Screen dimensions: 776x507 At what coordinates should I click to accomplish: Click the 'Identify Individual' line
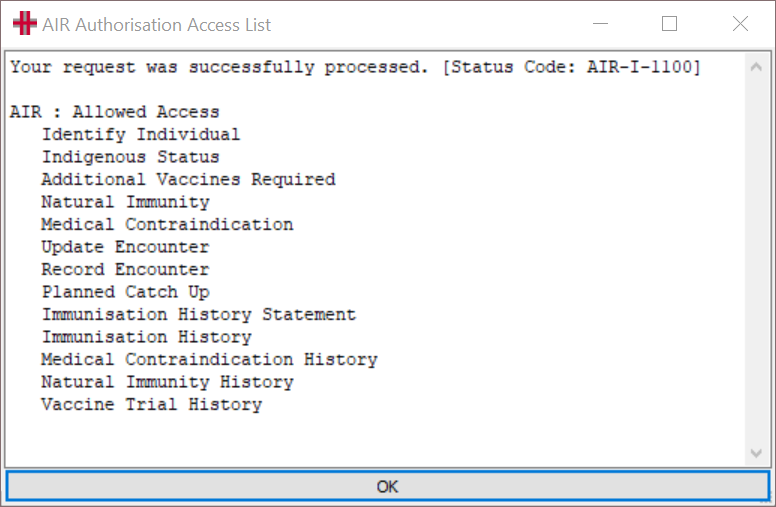[141, 134]
